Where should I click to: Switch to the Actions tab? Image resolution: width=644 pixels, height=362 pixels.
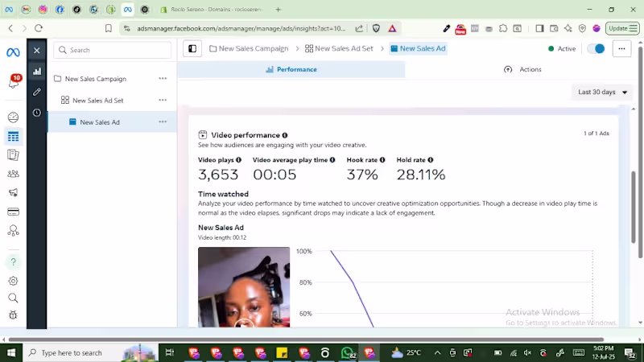pyautogui.click(x=522, y=69)
